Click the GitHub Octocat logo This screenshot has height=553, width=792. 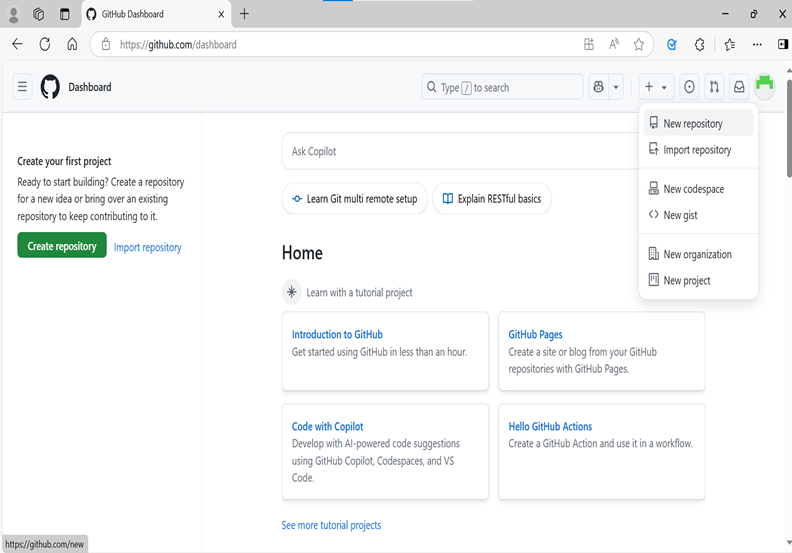[50, 87]
